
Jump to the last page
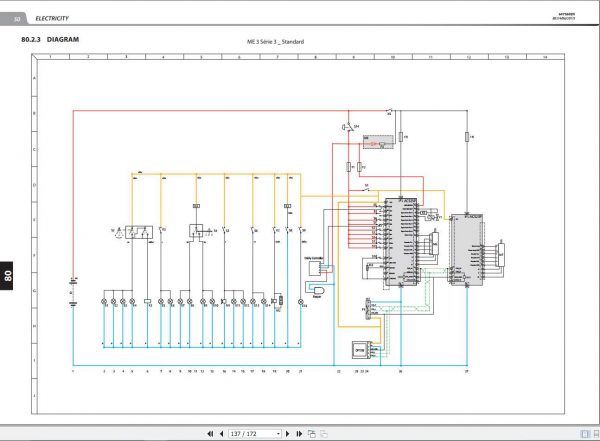coord(299,434)
